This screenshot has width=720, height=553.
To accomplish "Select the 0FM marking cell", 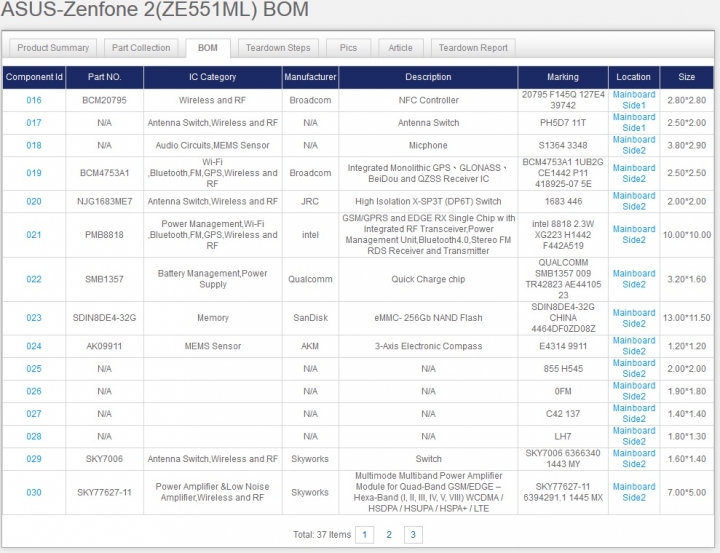I will coord(563,391).
